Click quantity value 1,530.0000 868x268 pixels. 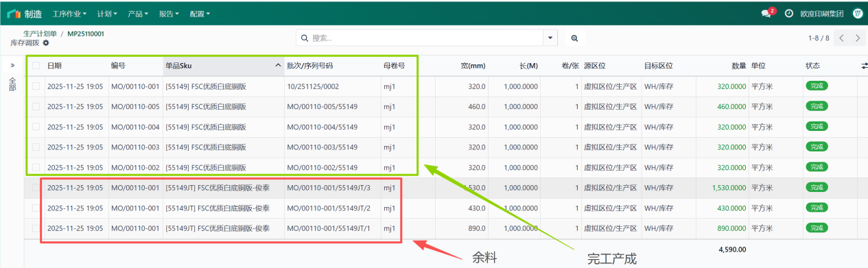coord(729,188)
